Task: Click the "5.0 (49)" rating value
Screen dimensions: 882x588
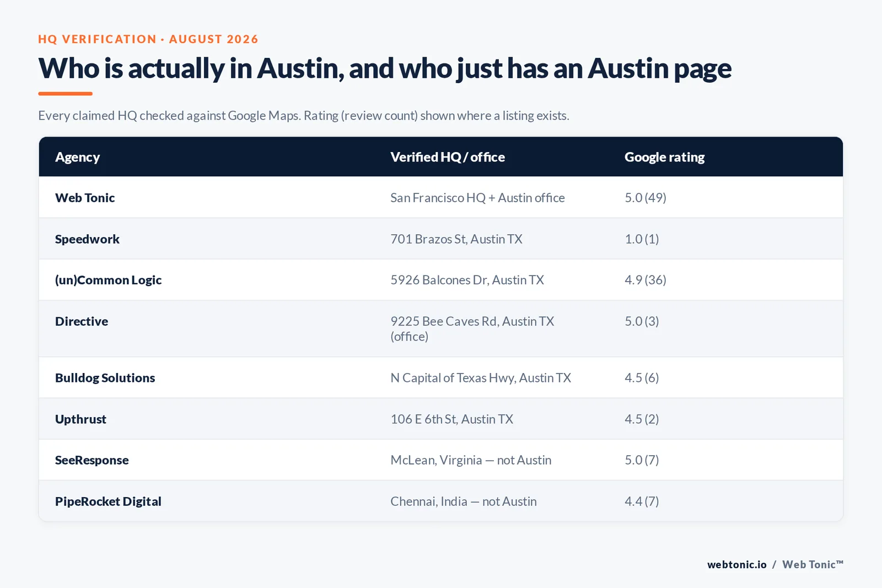Action: click(x=646, y=198)
